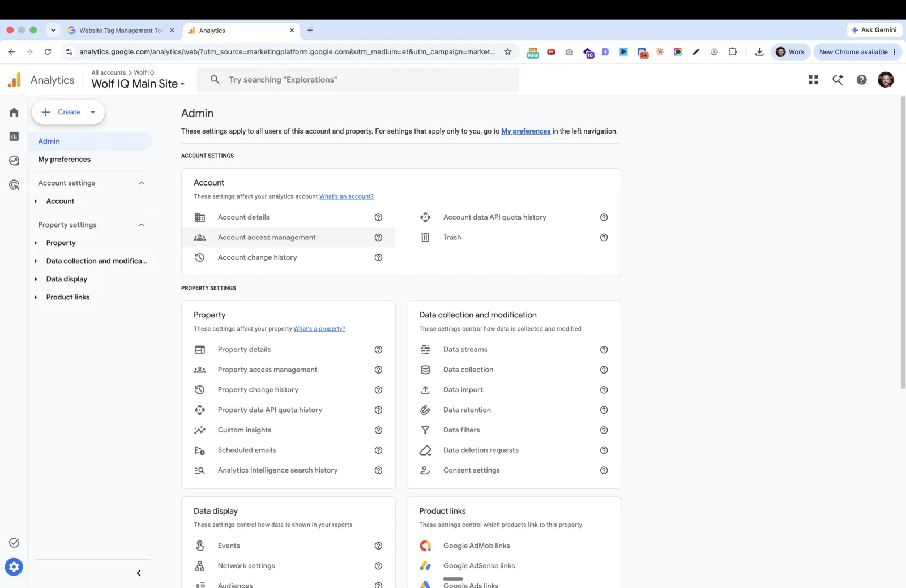Expand the Account tree item

[36, 201]
